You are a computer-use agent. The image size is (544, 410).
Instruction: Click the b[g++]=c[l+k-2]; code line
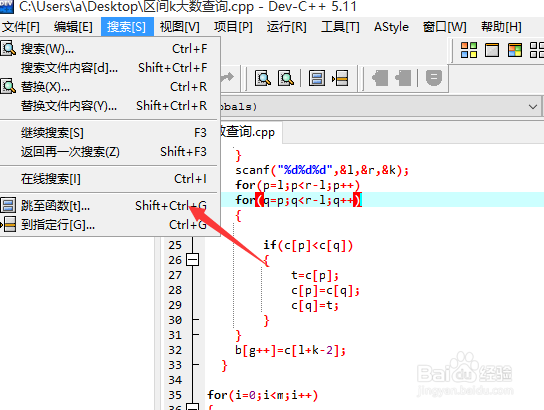[290, 350]
